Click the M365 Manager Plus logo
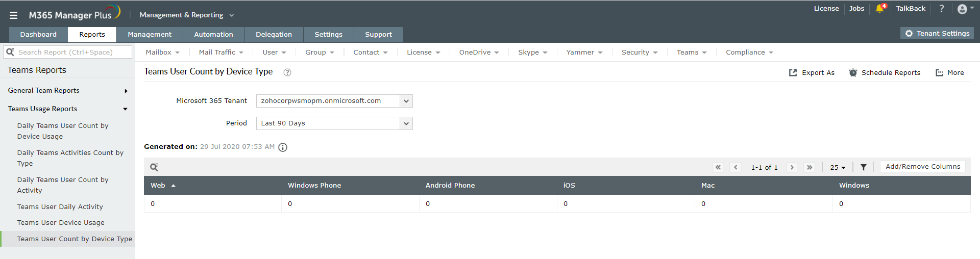980x259 pixels. [75, 13]
